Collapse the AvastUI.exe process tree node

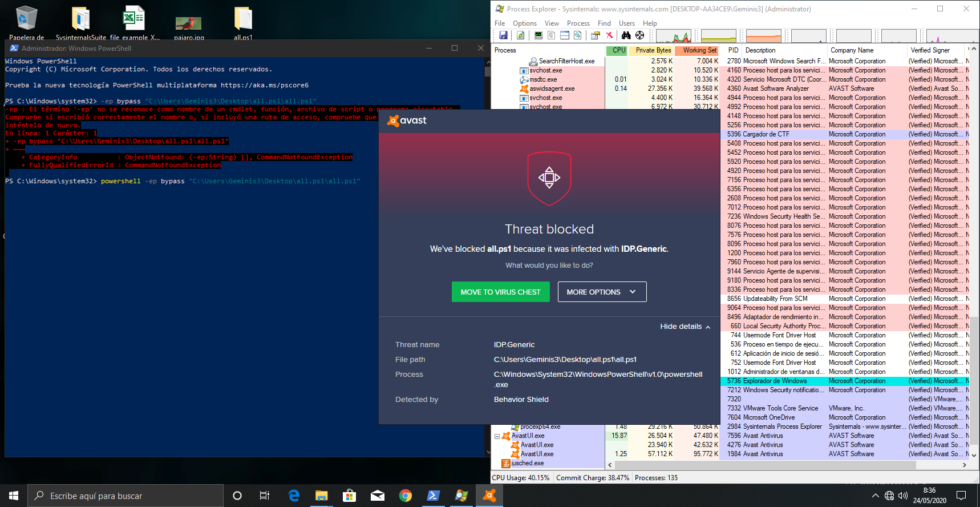point(497,436)
